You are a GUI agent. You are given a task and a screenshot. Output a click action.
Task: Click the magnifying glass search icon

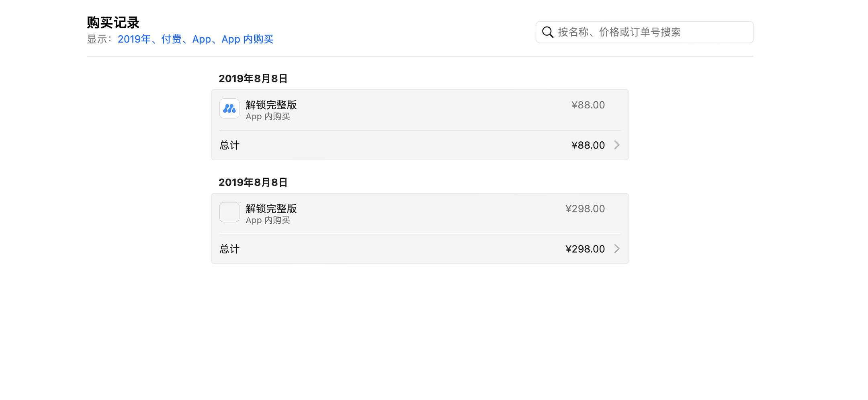coord(548,32)
